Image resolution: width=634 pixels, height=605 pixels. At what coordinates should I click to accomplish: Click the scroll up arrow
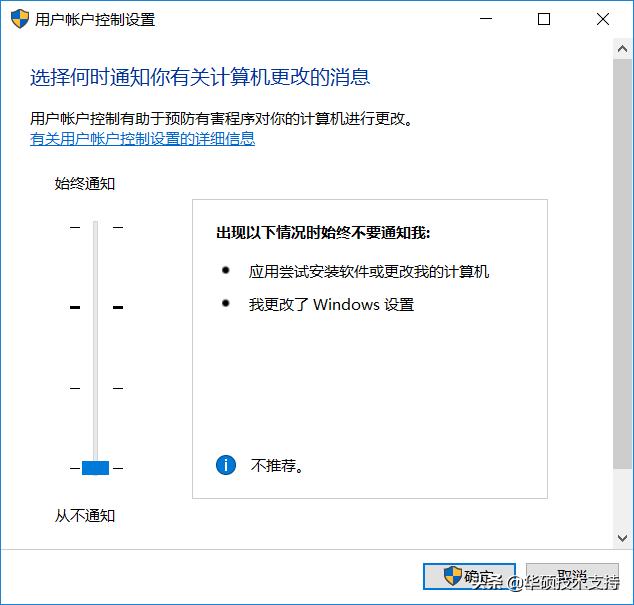pyautogui.click(x=623, y=49)
